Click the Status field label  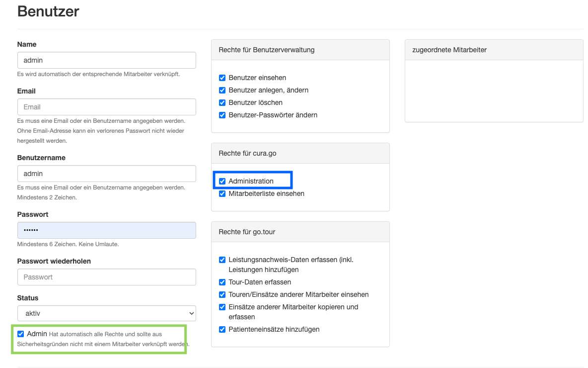28,298
